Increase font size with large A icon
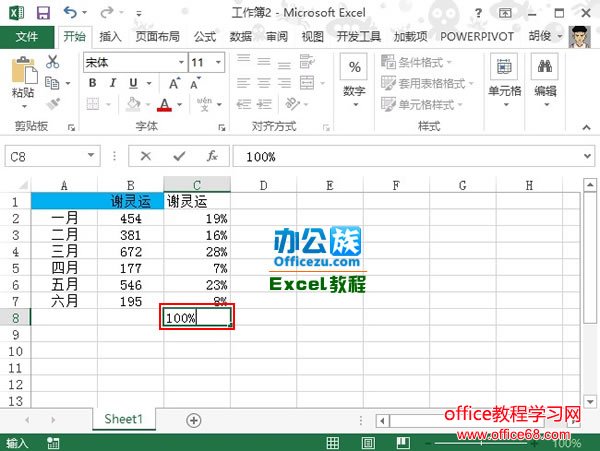The image size is (600, 451). (x=174, y=83)
